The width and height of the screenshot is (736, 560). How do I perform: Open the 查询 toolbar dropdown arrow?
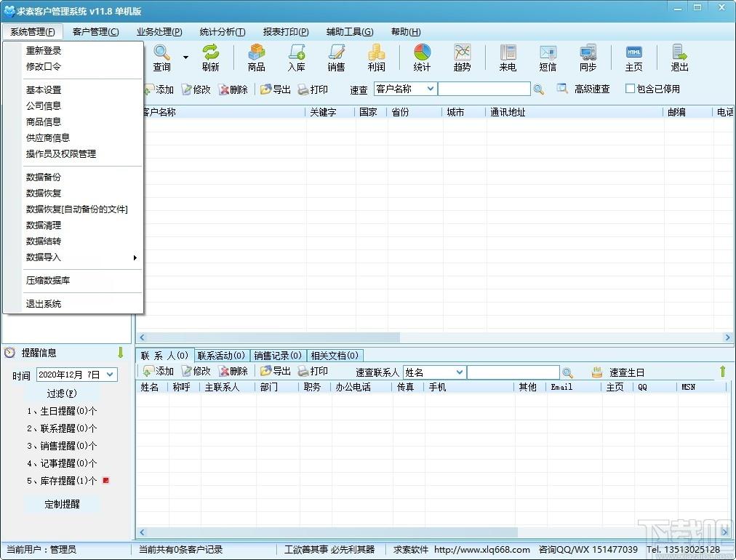(x=186, y=57)
